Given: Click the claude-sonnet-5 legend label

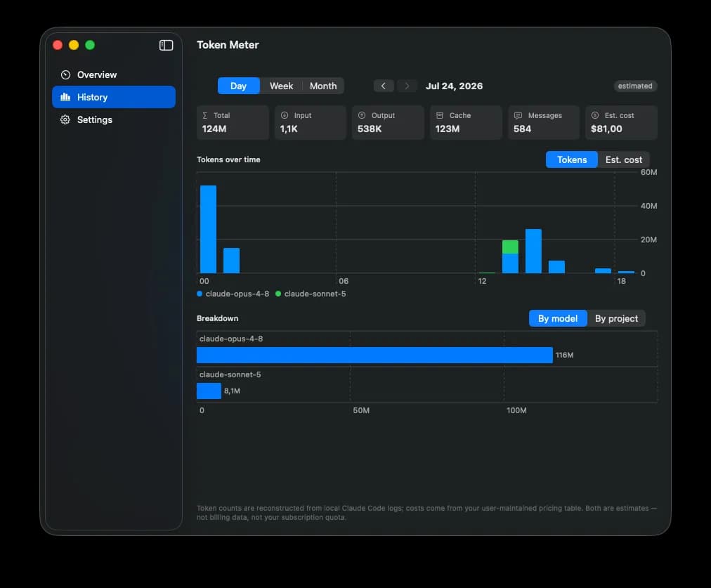Looking at the screenshot, I should pos(315,294).
